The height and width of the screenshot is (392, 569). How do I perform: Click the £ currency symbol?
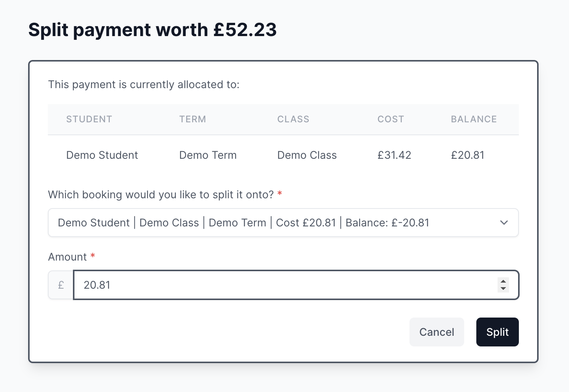[x=61, y=285]
